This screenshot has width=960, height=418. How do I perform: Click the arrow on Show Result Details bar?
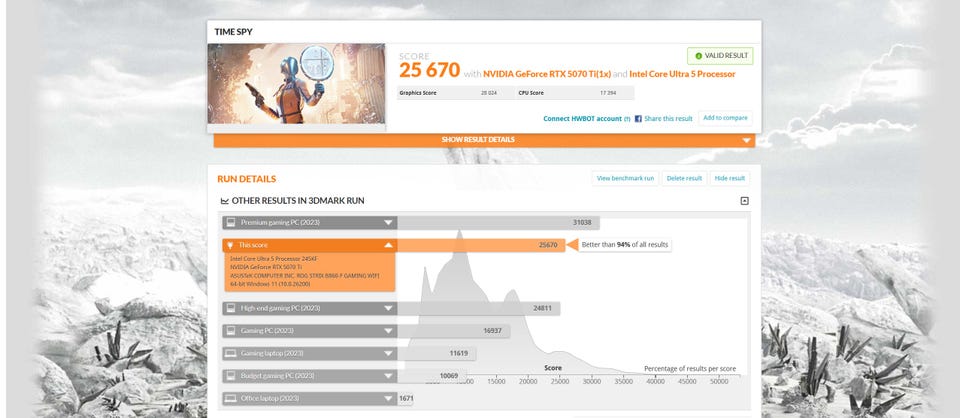(x=746, y=140)
